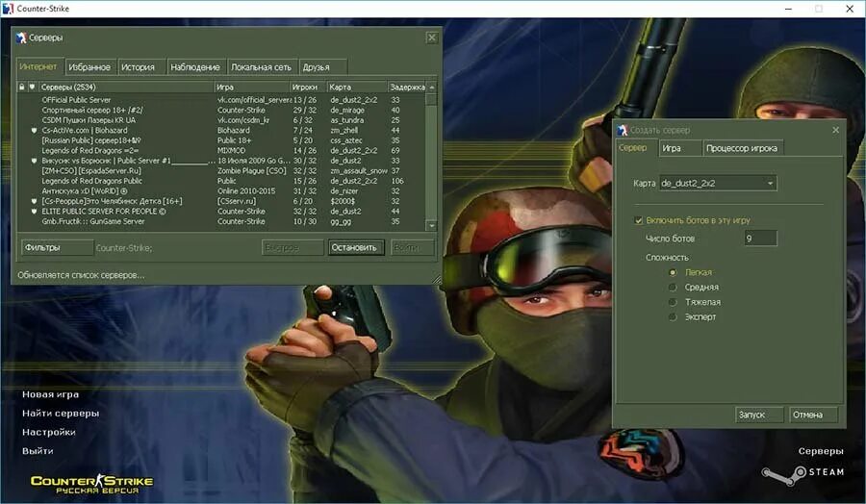The height and width of the screenshot is (504, 866).
Task: Select Legends of Red Dragons =2= row
Action: 221,150
